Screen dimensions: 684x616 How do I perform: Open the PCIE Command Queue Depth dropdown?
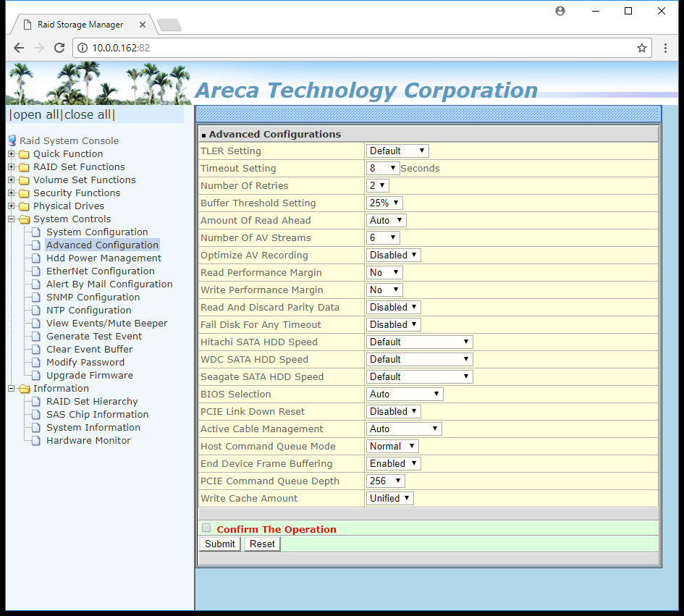click(x=386, y=481)
